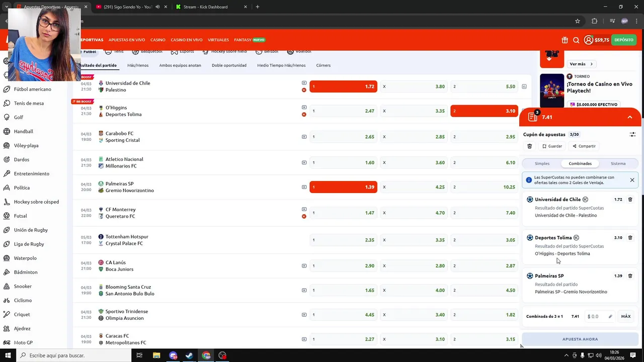Viewport: 644px width, 362px height.
Task: Open Virtuales menu item
Action: (x=218, y=40)
